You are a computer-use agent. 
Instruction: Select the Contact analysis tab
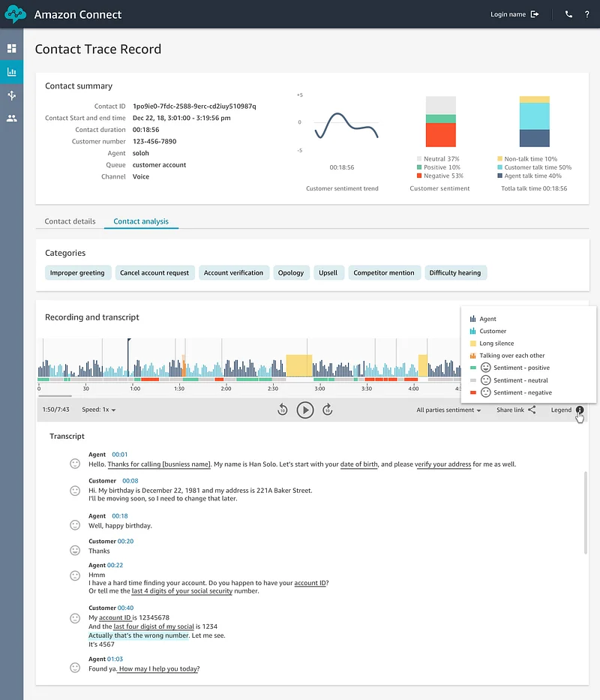141,221
